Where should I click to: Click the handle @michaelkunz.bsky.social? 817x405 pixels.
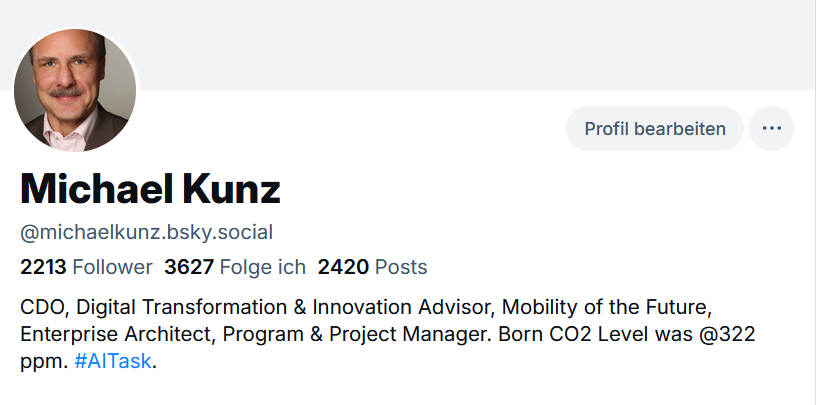(146, 233)
